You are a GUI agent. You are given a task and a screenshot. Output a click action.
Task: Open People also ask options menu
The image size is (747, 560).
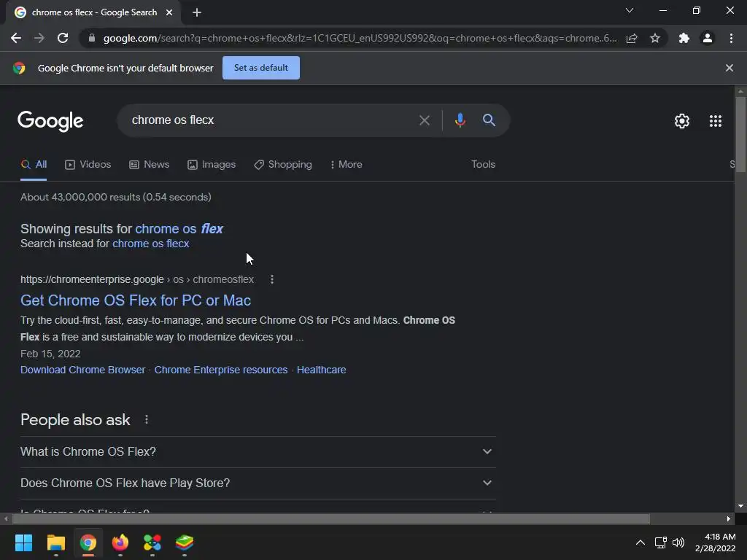pos(147,419)
